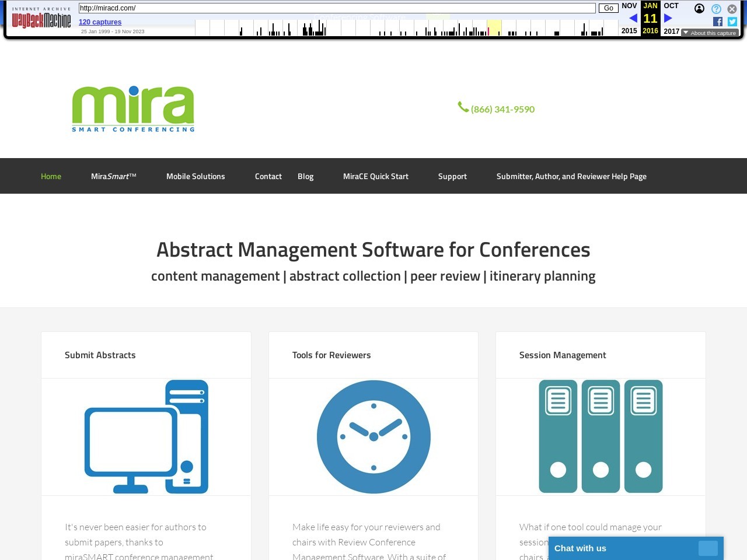Click the binders icon under Session Management
Screen dimensions: 747x560
pyautogui.click(x=601, y=437)
